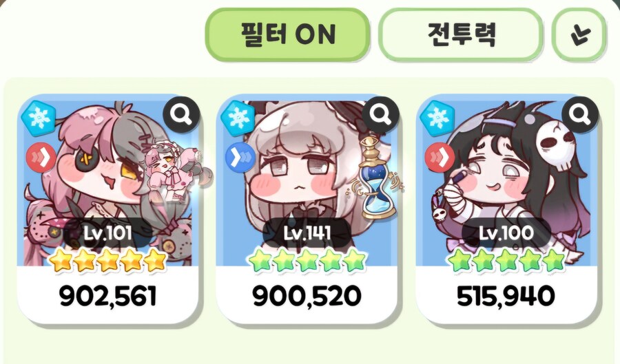620x364 pixels.
Task: Open magnifier on Lv.101 pink-haired card
Action: [181, 114]
